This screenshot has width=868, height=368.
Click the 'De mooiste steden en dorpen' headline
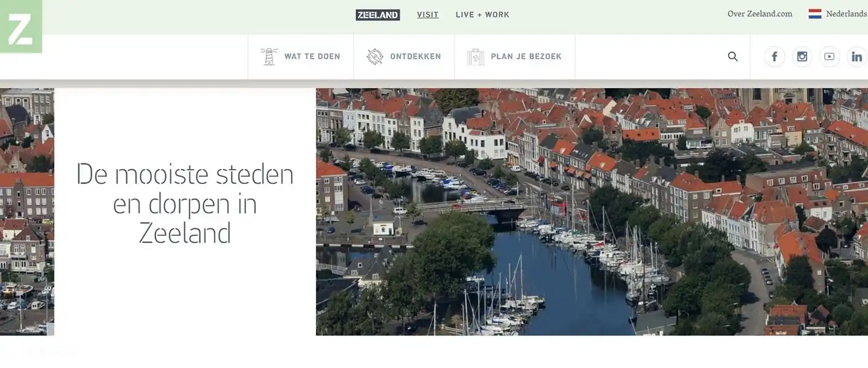coord(184,204)
